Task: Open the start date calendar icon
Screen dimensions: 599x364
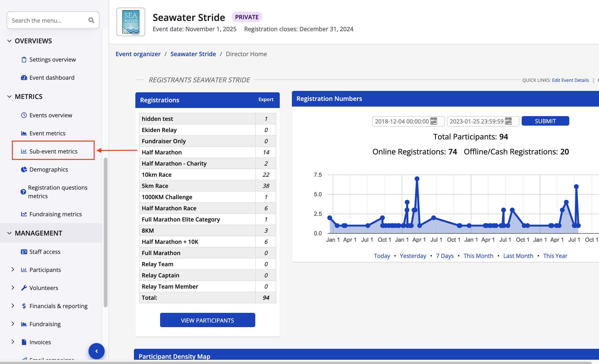Action: pyautogui.click(x=433, y=121)
